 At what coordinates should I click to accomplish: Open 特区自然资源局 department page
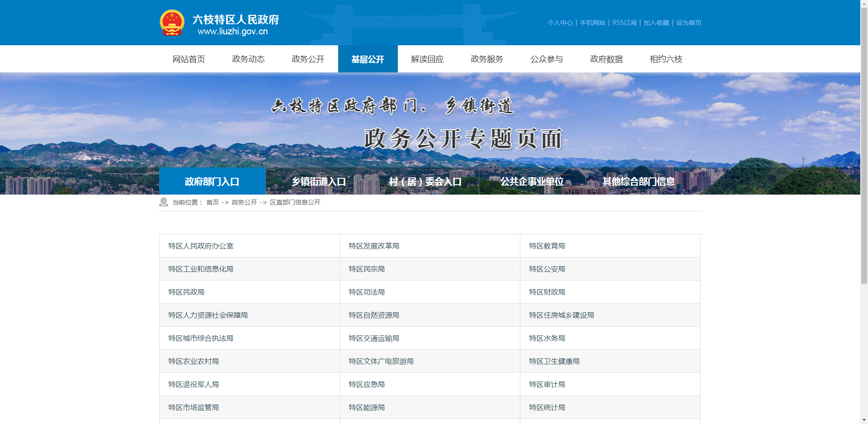(x=374, y=315)
